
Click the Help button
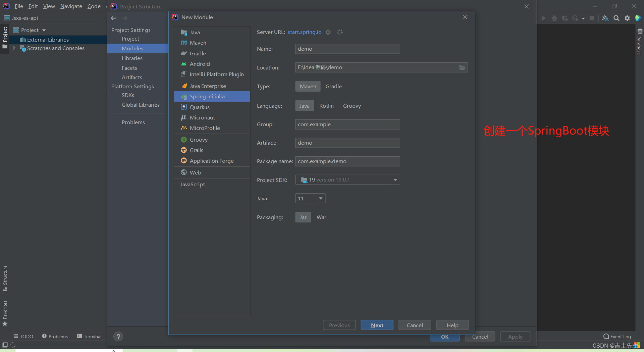pos(452,325)
